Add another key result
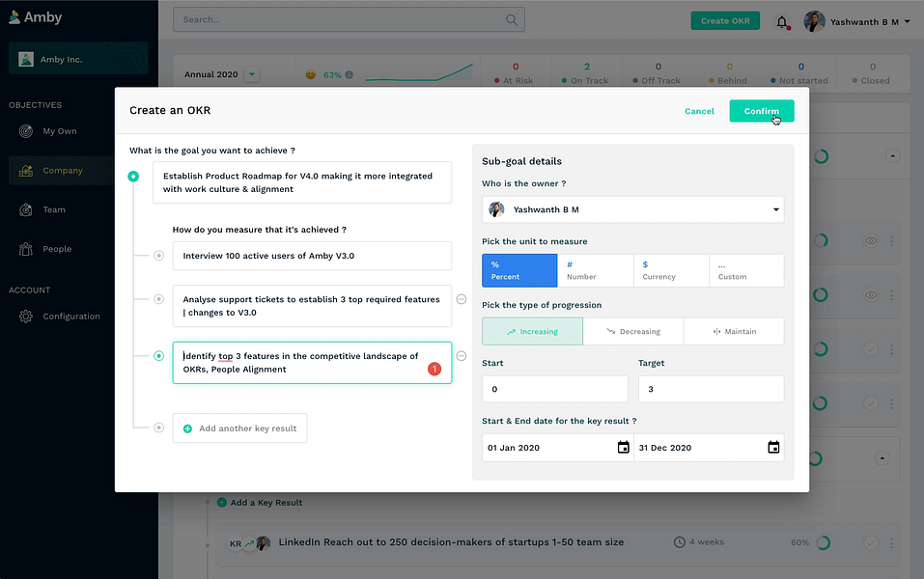The image size is (924, 579). pyautogui.click(x=239, y=428)
